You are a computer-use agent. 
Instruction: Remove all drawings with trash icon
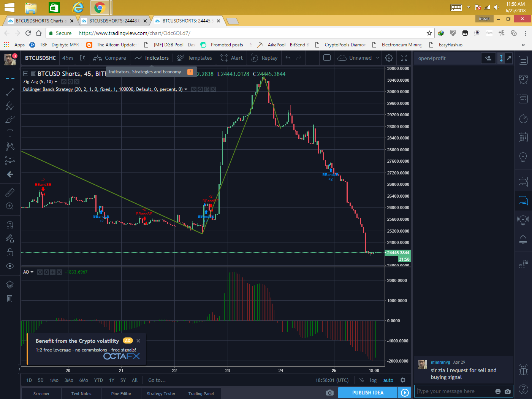[10, 298]
